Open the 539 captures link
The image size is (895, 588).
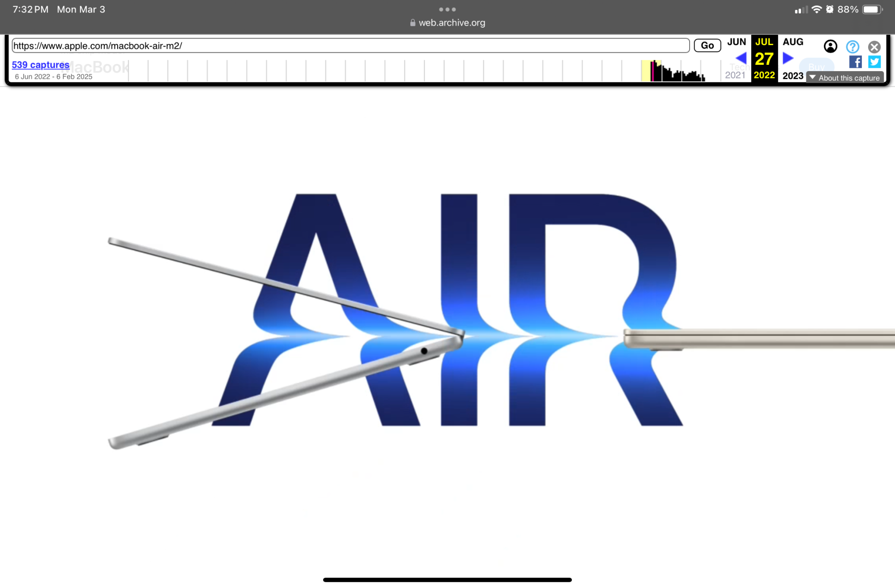(x=40, y=65)
